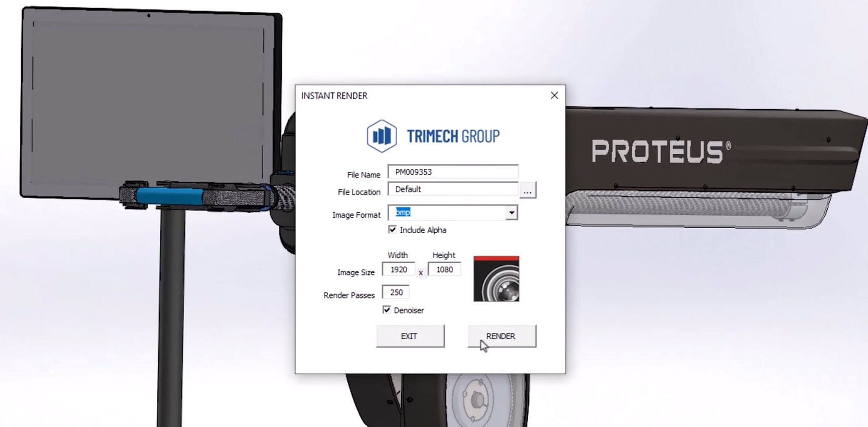Open the File Location browse button
This screenshot has width=868, height=427.
tap(527, 191)
